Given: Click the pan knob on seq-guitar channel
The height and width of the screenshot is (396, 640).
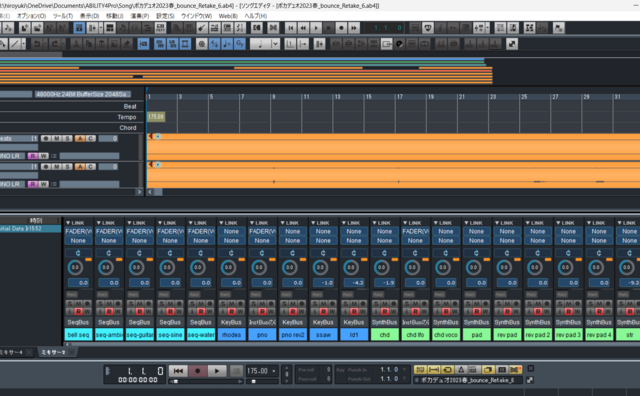Looking at the screenshot, I should (x=136, y=268).
